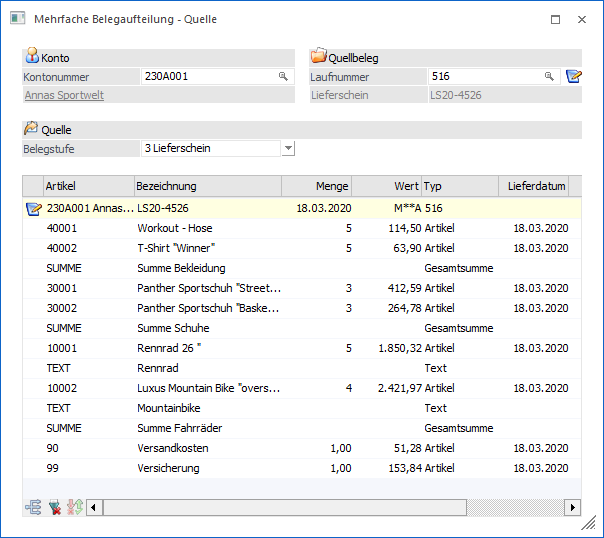Open the Belegstufe dropdown

click(x=288, y=148)
